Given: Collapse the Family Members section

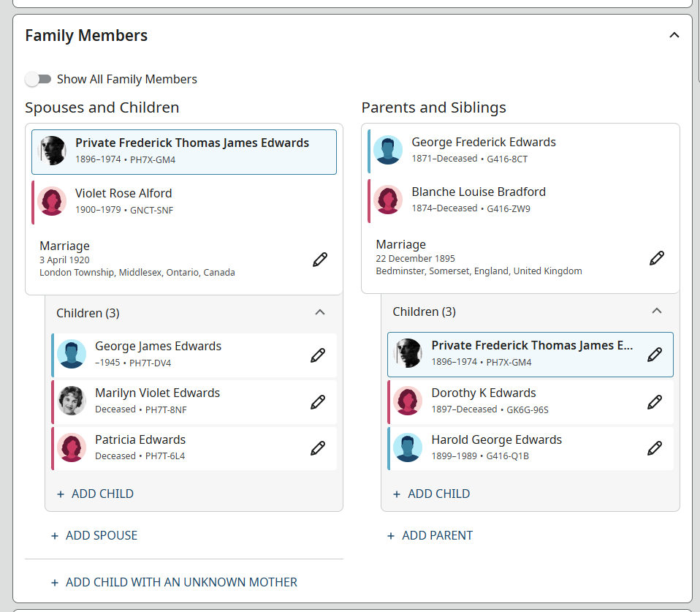Looking at the screenshot, I should tap(674, 35).
